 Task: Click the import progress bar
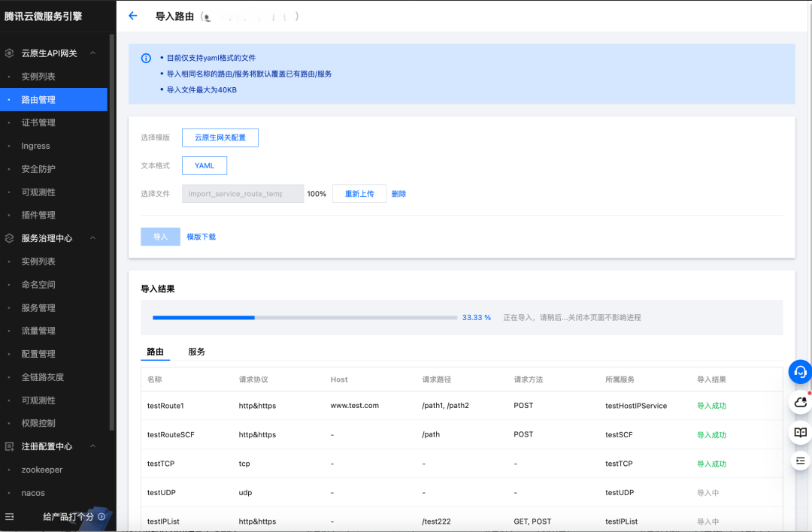pos(304,318)
